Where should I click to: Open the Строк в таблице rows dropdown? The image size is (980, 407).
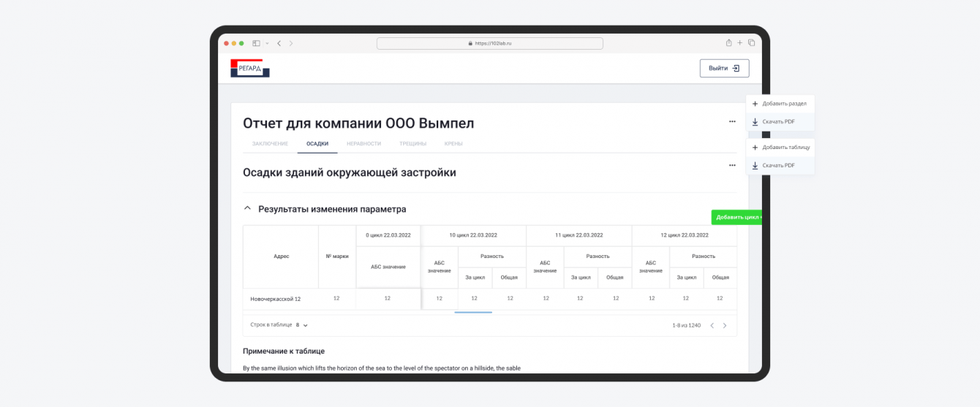301,324
